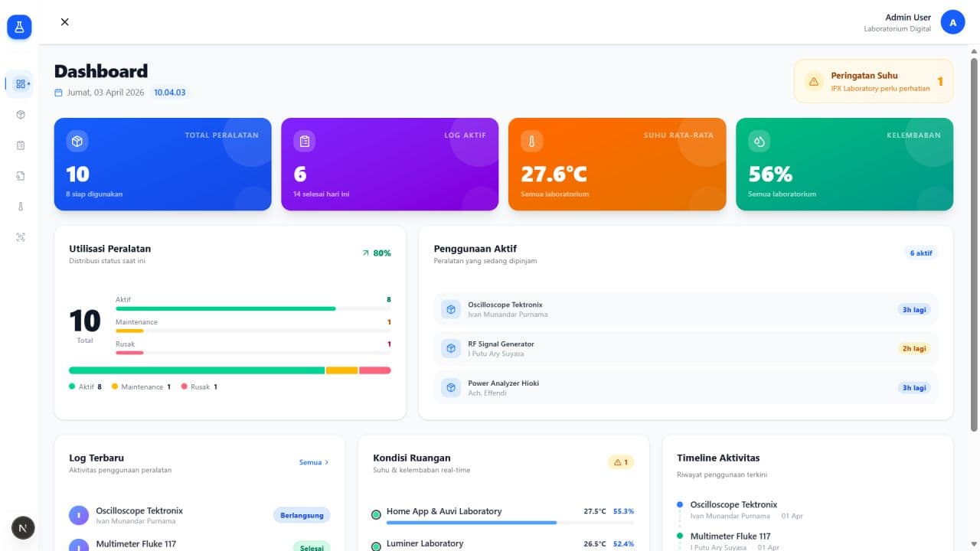
Task: Open Oscilloscope Tektronix row in Penggunaan Aktif
Action: tap(686, 309)
